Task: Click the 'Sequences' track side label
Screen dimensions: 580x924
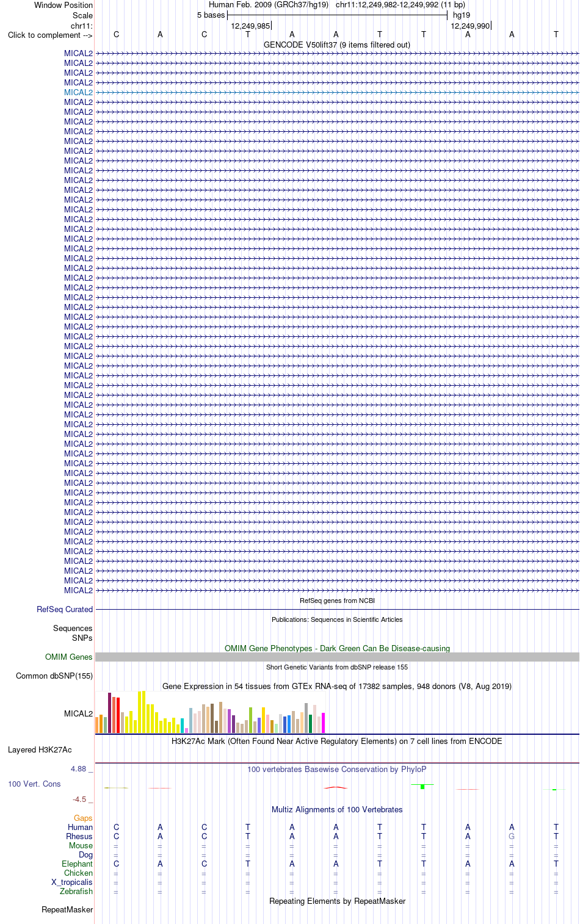Action: click(73, 628)
